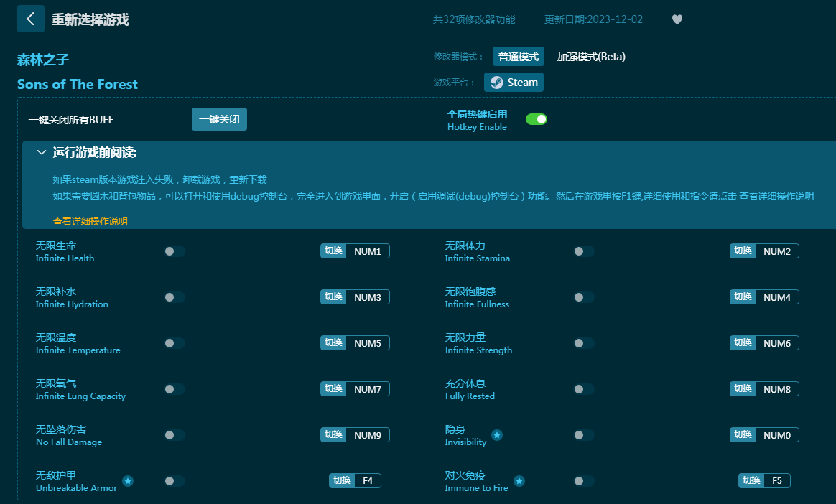Click the 修改器模式 label
Image resolution: width=836 pixels, height=504 pixels.
point(458,57)
